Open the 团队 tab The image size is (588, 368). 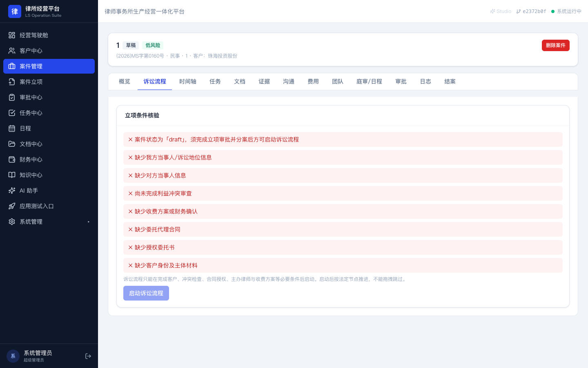click(338, 82)
